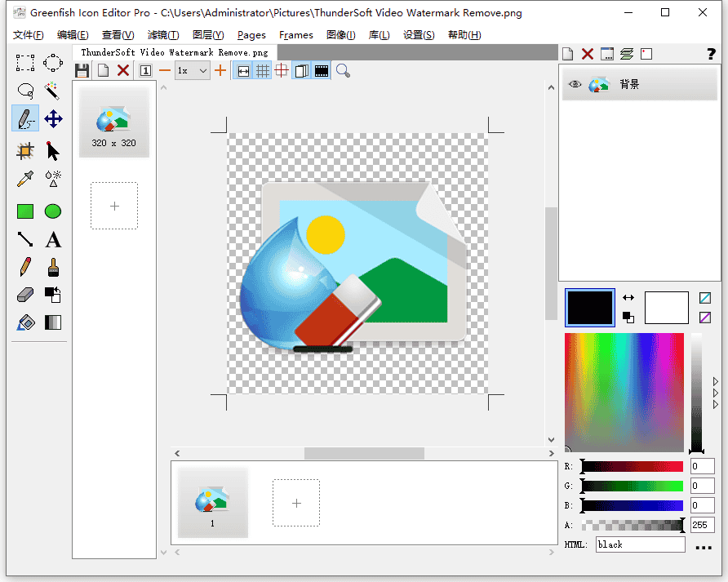Image resolution: width=728 pixels, height=582 pixels.
Task: Select the selection pencil tool
Action: click(25, 118)
